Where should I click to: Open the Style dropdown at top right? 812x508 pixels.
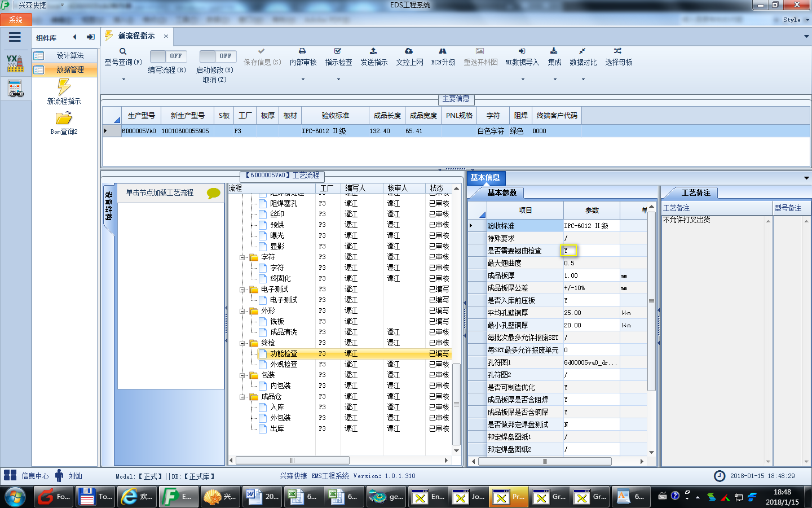(x=796, y=20)
